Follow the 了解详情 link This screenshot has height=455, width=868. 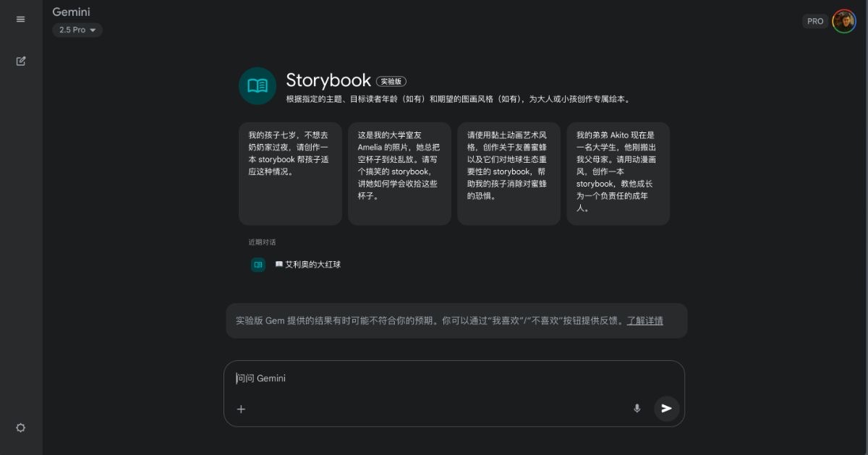tap(645, 320)
